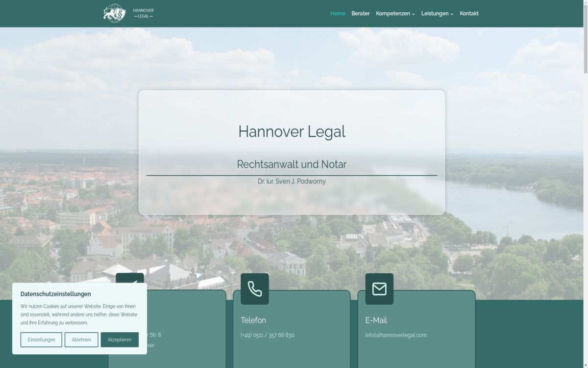Image resolution: width=588 pixels, height=368 pixels.
Task: Click the email address info(a)hannoverlegal.com
Action: click(x=395, y=335)
